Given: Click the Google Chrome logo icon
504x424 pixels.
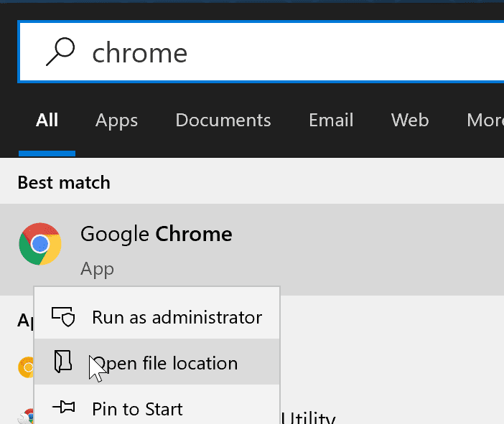Looking at the screenshot, I should click(x=40, y=244).
